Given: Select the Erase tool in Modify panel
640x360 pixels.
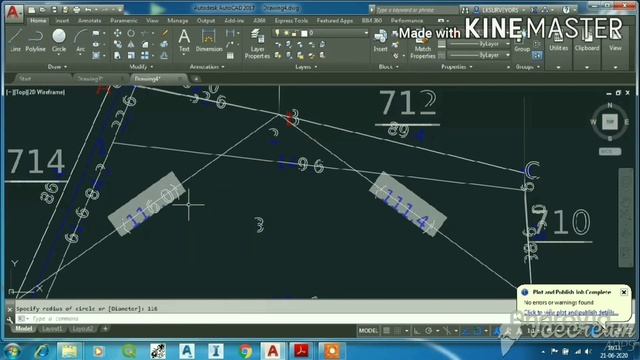Looking at the screenshot, I should [x=165, y=33].
